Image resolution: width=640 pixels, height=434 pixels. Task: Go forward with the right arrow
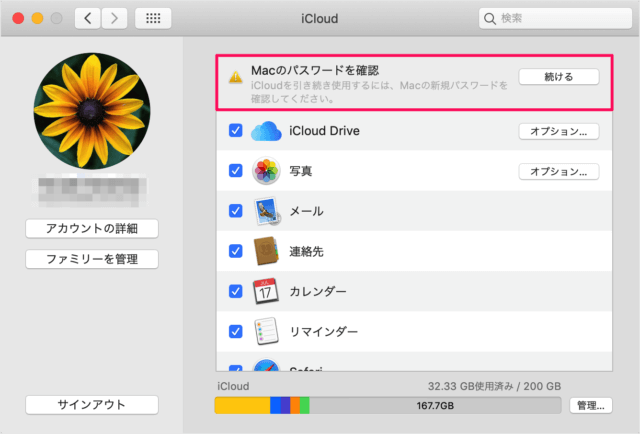pos(114,18)
